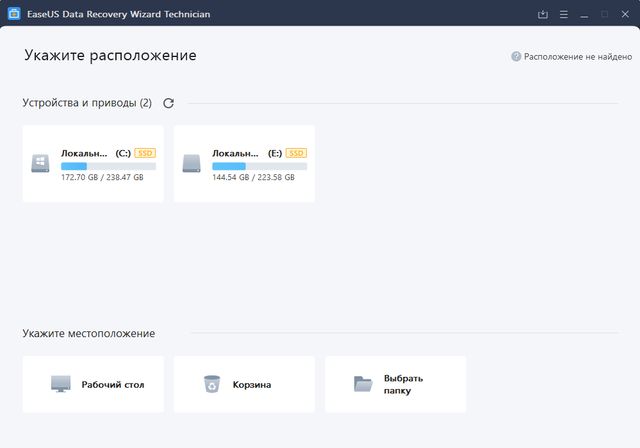Click the EaseUS app logo icon

pyautogui.click(x=14, y=14)
